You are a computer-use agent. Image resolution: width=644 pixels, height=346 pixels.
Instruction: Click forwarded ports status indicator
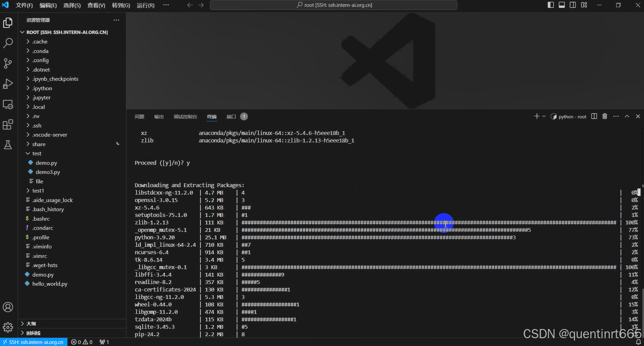tap(104, 342)
